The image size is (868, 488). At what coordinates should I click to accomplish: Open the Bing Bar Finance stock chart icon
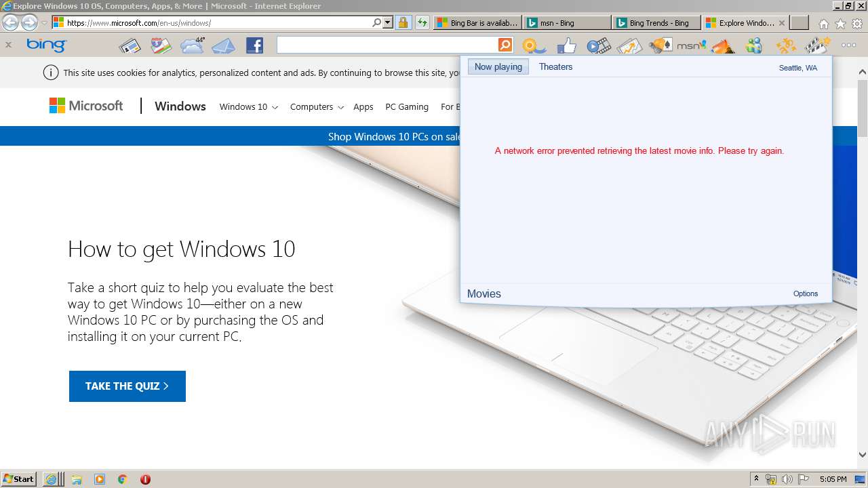coord(629,46)
